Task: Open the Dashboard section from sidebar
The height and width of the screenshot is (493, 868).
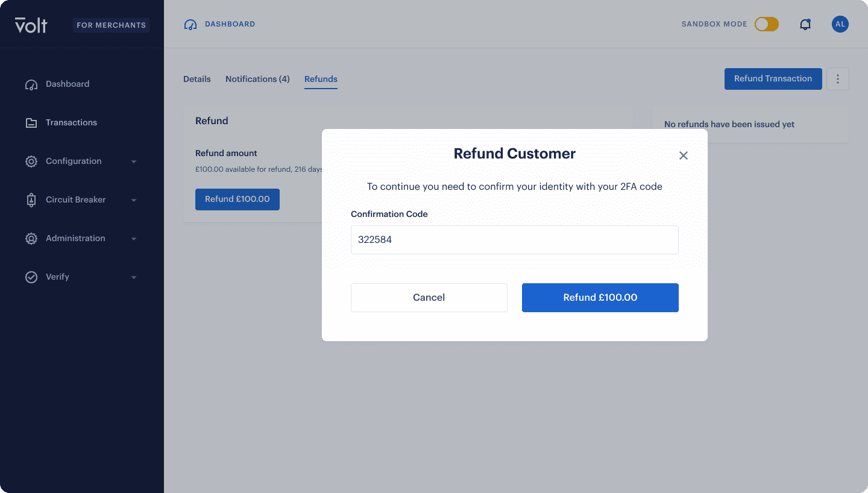Action: coord(68,84)
